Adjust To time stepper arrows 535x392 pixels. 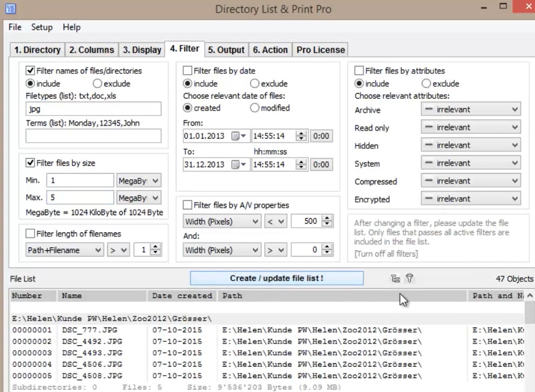[x=301, y=165]
